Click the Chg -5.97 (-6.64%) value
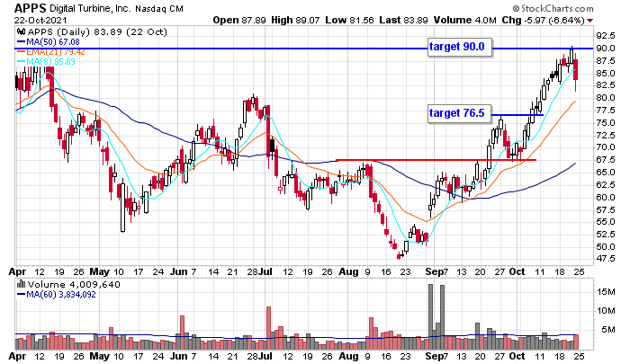Screen dimensions: 630x364 [x=543, y=20]
